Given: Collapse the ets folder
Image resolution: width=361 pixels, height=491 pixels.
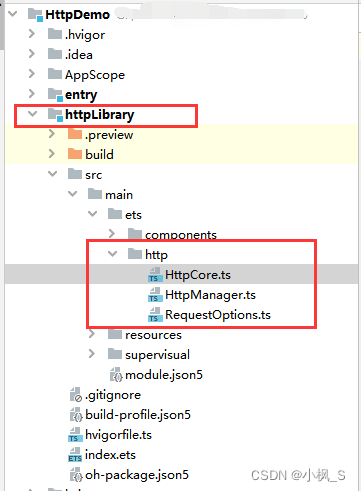Looking at the screenshot, I should click(92, 214).
